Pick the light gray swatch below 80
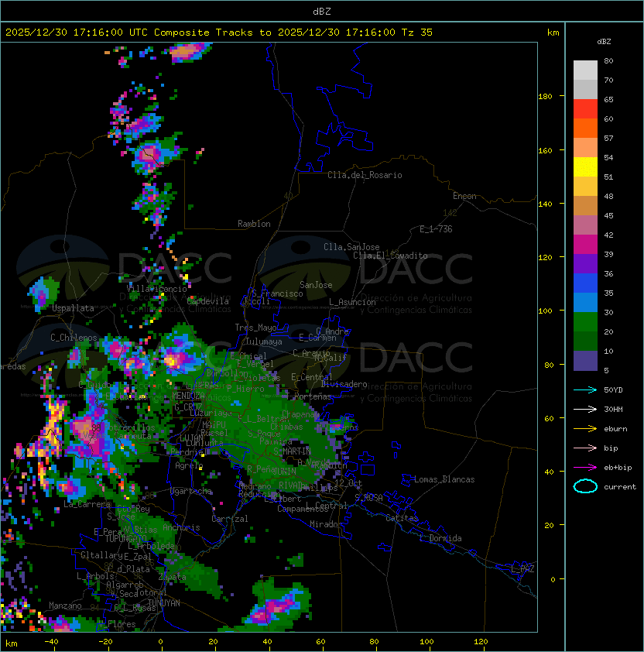 coord(585,70)
